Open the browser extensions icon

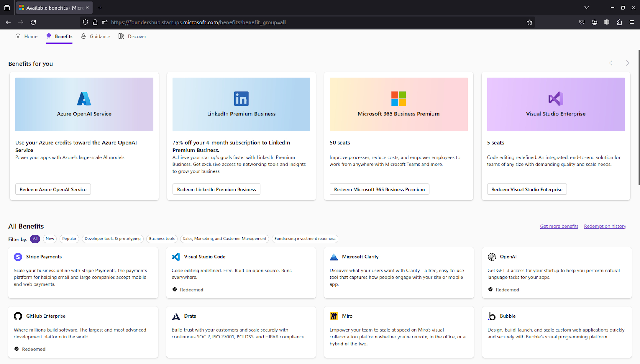619,22
